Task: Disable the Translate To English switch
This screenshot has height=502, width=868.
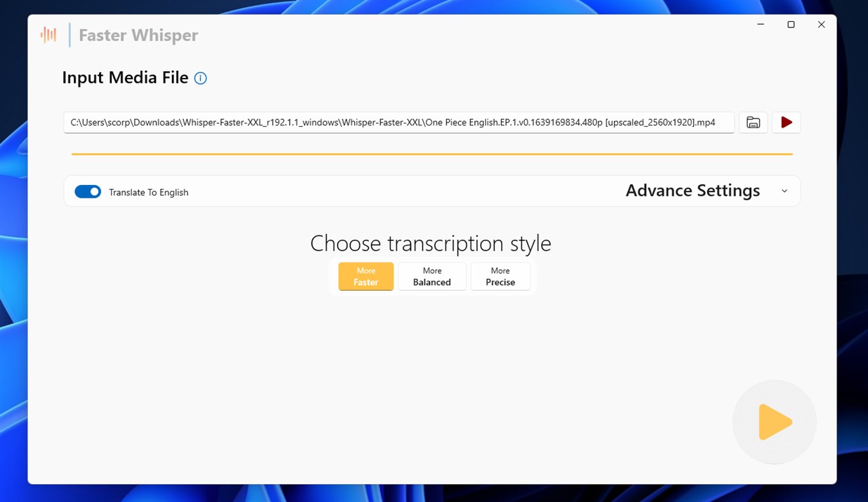Action: pos(88,192)
